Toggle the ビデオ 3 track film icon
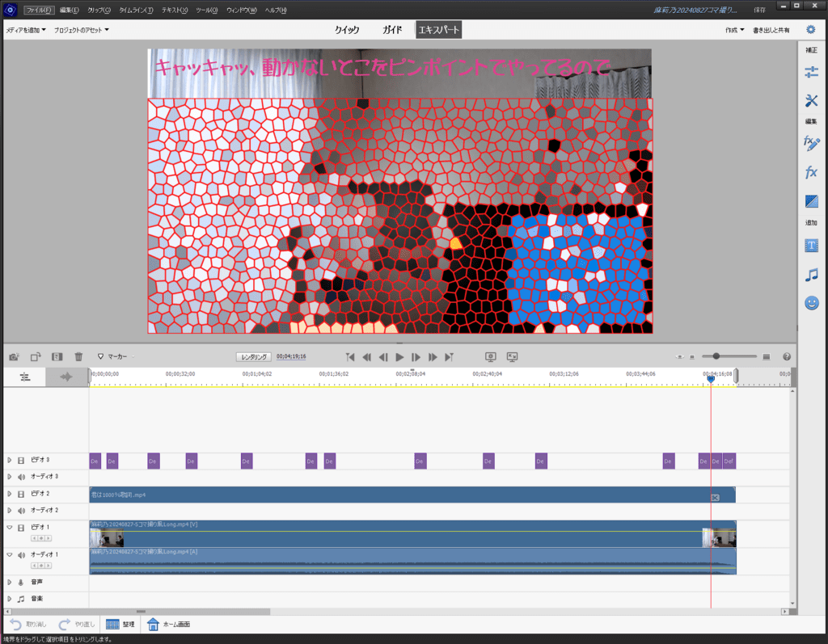 tap(21, 460)
